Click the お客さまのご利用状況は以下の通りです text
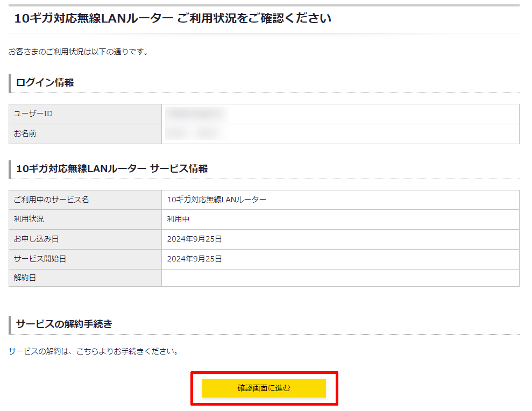 click(x=79, y=52)
